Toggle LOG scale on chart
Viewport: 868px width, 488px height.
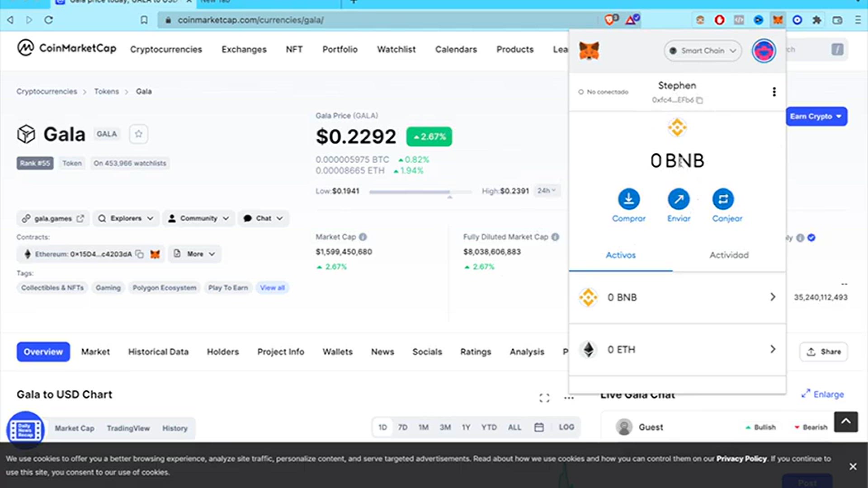[566, 427]
